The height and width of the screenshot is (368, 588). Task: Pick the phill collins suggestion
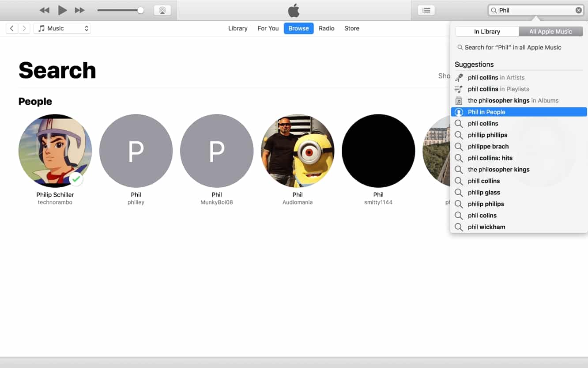tap(519, 181)
